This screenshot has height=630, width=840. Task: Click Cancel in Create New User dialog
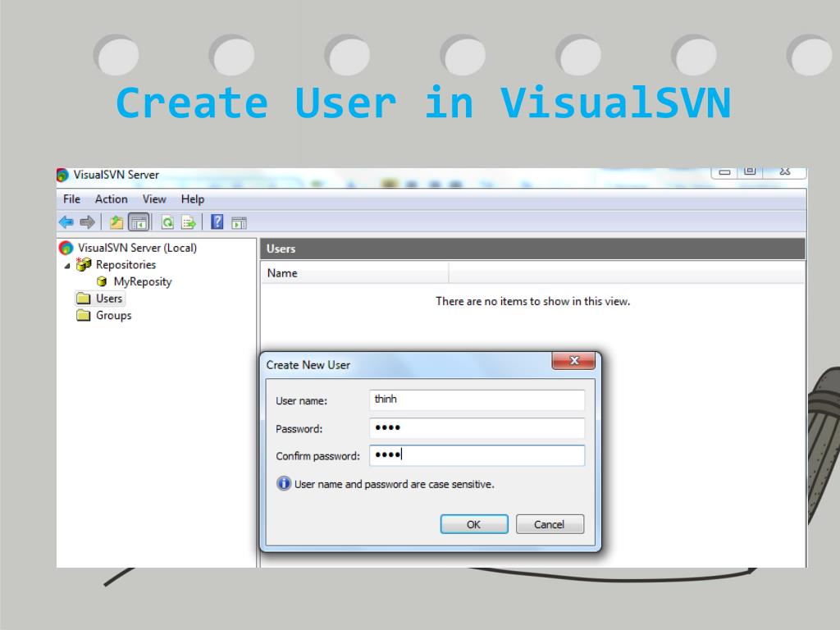[x=550, y=524]
